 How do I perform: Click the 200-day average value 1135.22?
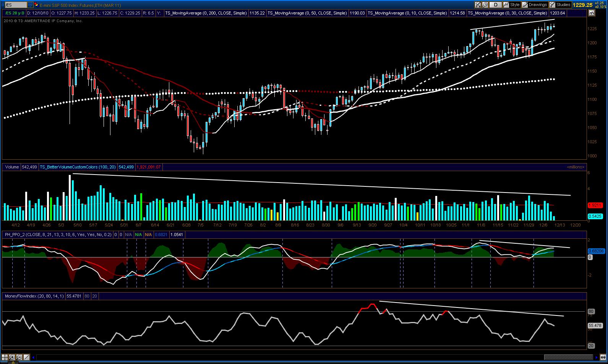click(257, 13)
